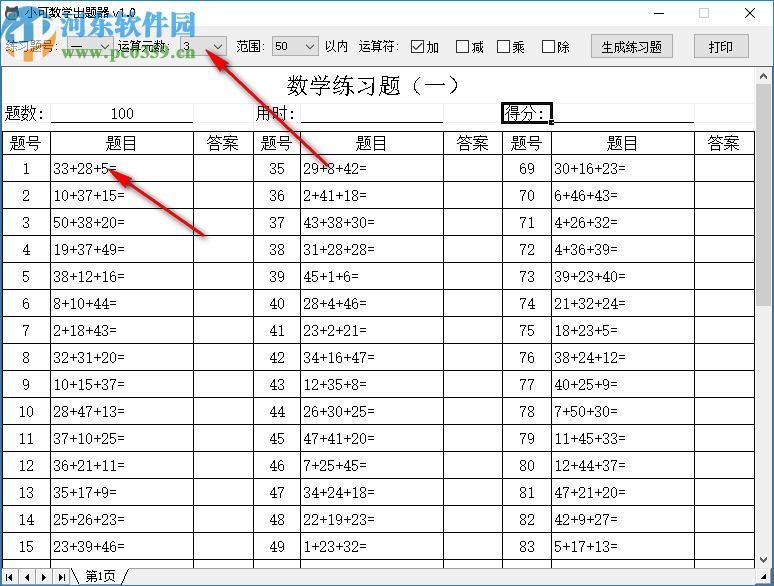Select question cell 23+39+46=
The height and width of the screenshot is (586, 774).
click(122, 546)
